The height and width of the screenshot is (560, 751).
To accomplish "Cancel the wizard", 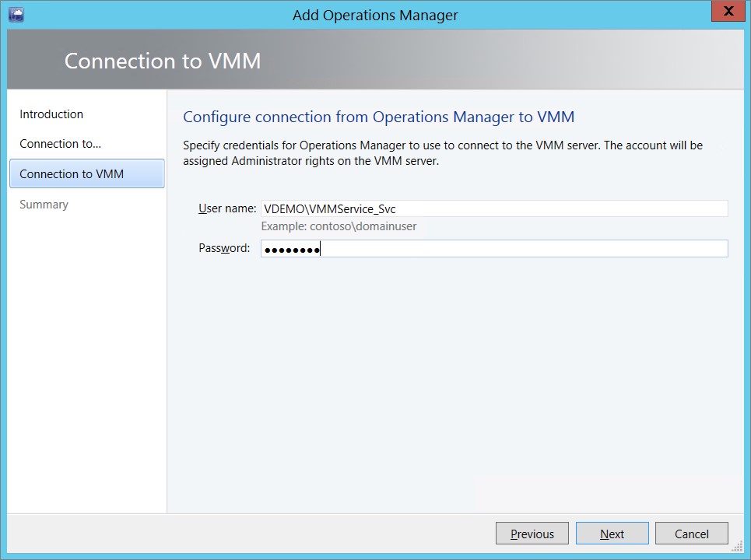I will 692,534.
